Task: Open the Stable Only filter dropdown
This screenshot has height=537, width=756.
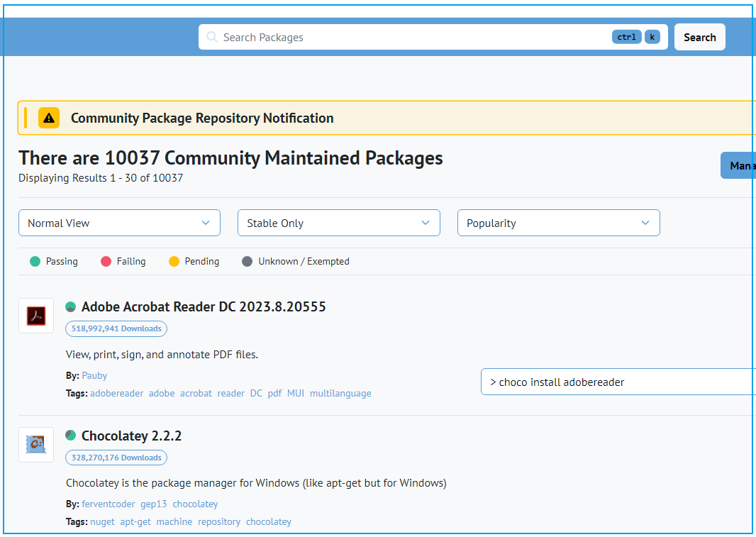Action: point(339,223)
